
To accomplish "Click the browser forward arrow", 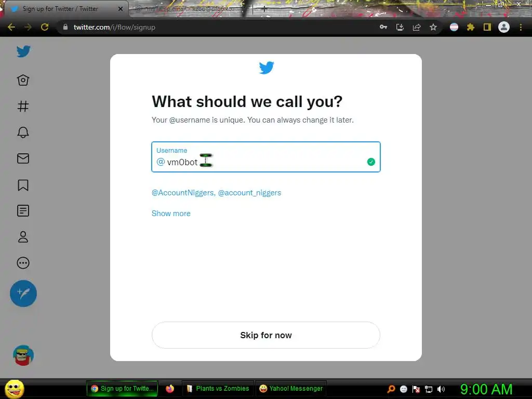I will coord(28,27).
